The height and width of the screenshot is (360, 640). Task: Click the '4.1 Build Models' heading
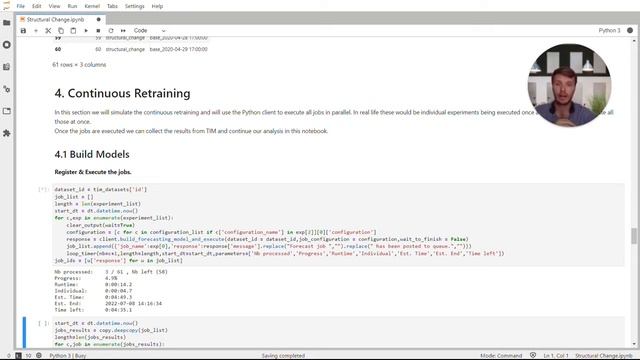(92, 154)
